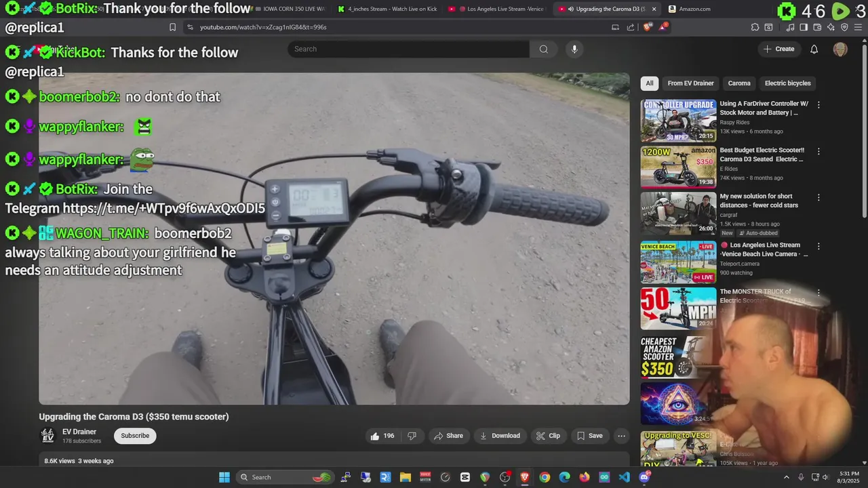Click the Download button under video
This screenshot has height=488, width=868.
(500, 436)
